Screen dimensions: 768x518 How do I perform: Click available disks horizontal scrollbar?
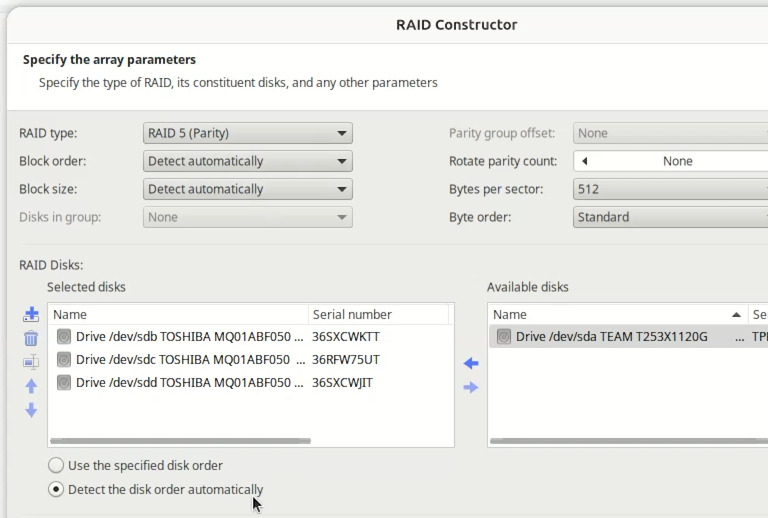coord(629,441)
